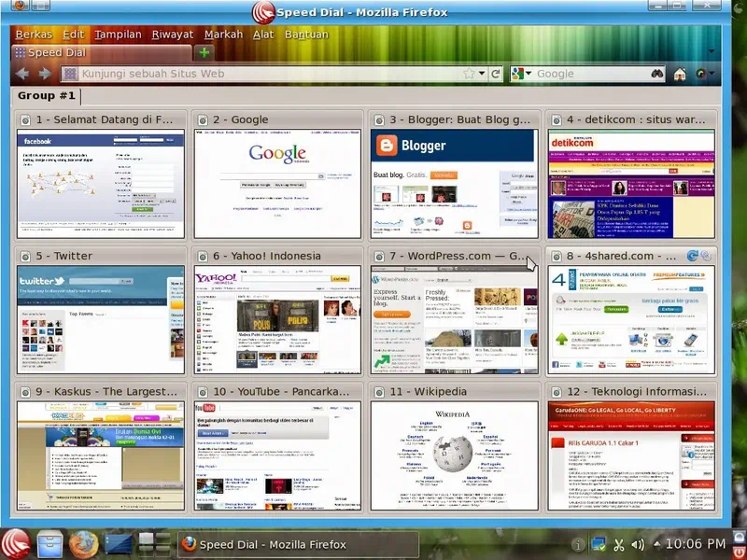The height and width of the screenshot is (560, 747).
Task: Click the dial title '10 - YouTube - Pancarka...'
Action: [281, 392]
